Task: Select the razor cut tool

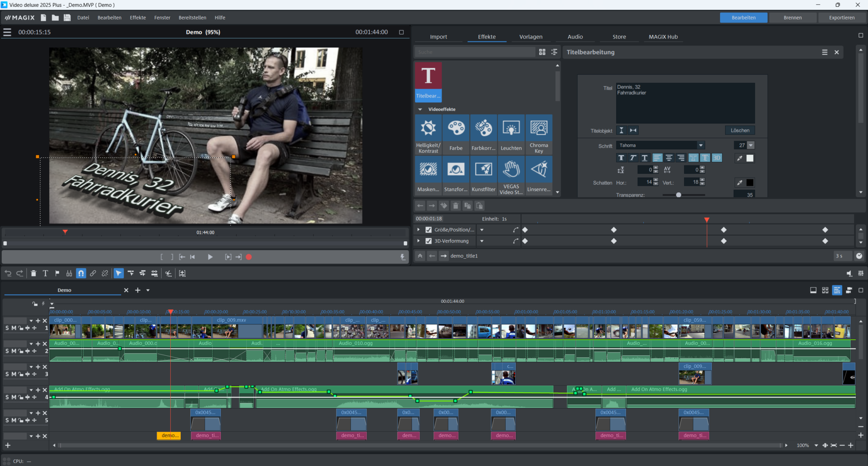Action: coord(168,273)
